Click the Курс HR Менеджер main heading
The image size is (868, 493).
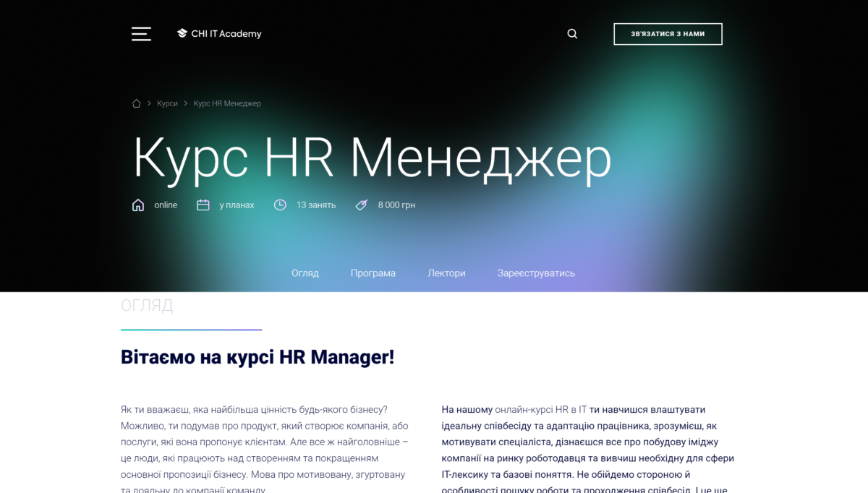372,158
